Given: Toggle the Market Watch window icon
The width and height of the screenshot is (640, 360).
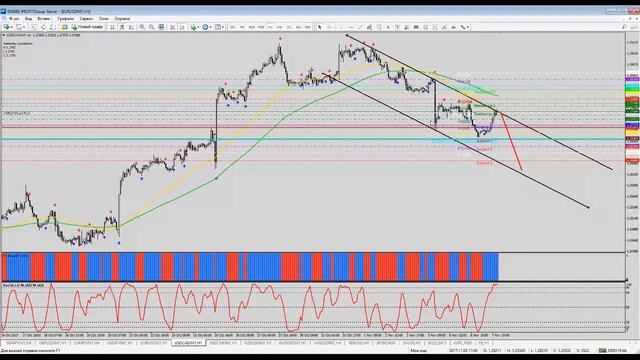Looking at the screenshot, I should 34,27.
